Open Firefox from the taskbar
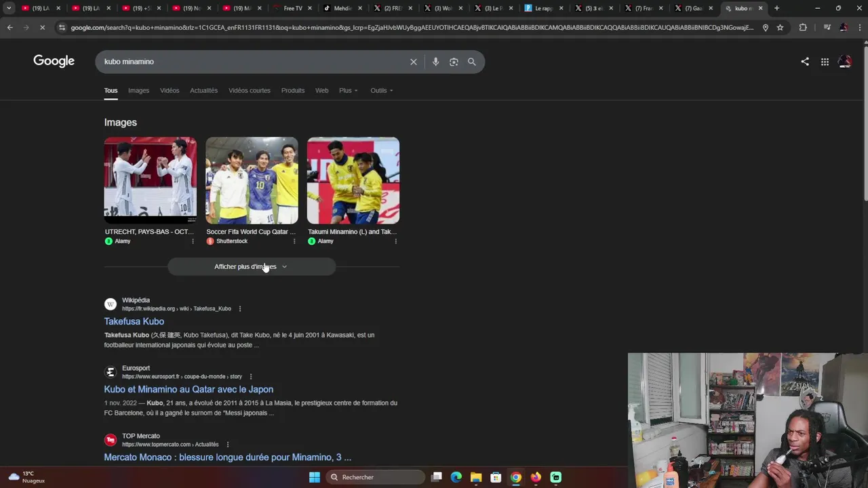 tap(536, 477)
